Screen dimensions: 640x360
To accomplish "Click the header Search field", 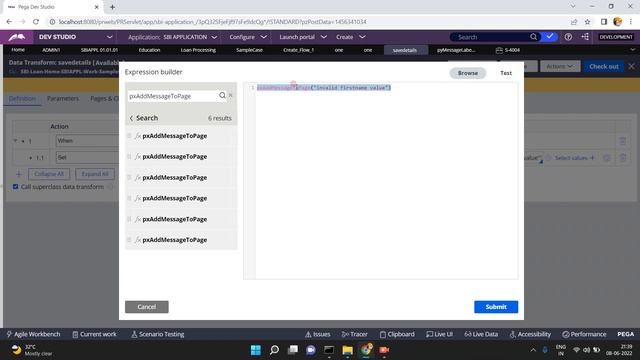I will [x=490, y=37].
